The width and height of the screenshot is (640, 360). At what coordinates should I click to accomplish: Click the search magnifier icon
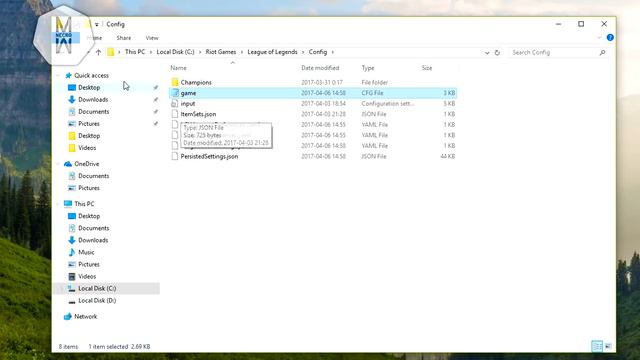coord(602,52)
